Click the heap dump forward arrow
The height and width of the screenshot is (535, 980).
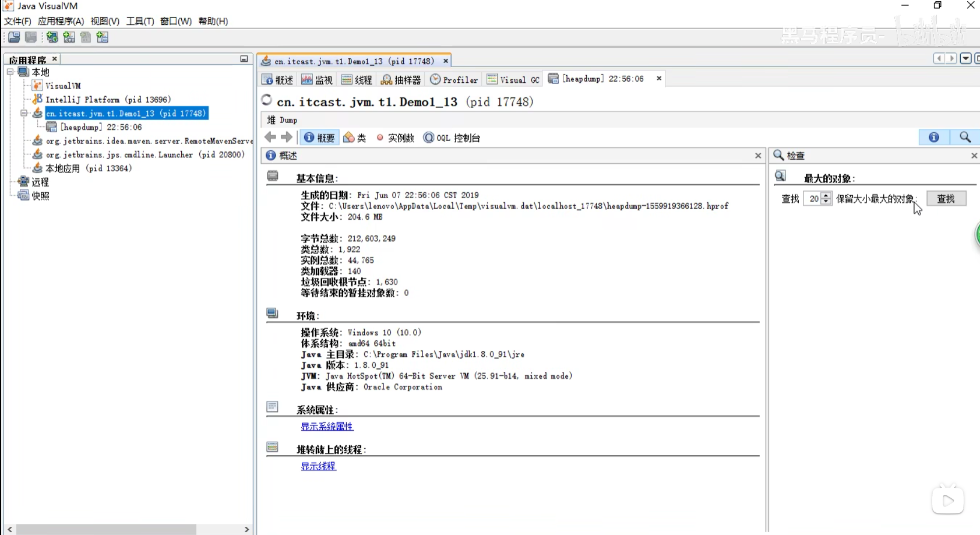pyautogui.click(x=286, y=138)
